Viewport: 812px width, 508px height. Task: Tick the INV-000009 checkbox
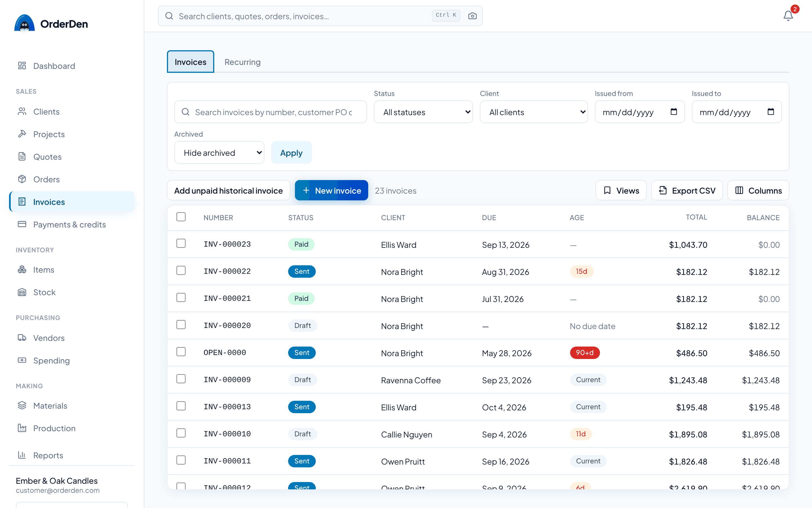[x=181, y=379]
